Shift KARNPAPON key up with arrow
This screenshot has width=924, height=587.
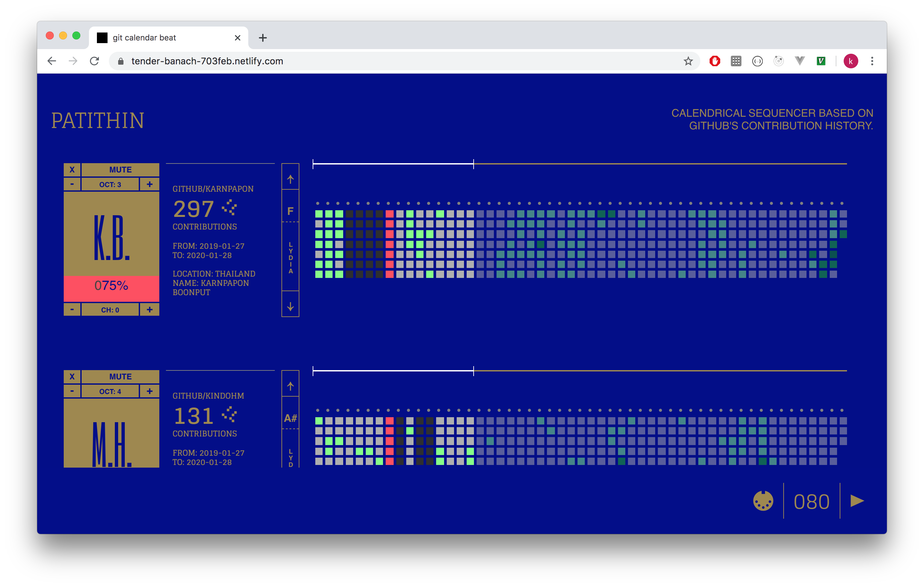tap(290, 179)
